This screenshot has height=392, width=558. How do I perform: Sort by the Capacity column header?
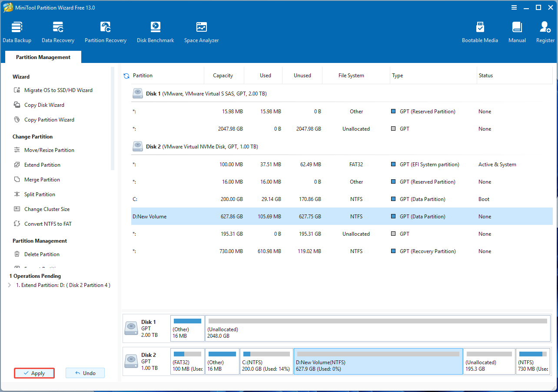[223, 76]
